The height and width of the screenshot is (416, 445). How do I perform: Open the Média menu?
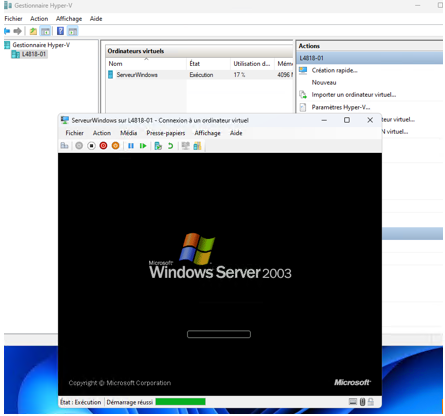[x=129, y=133]
